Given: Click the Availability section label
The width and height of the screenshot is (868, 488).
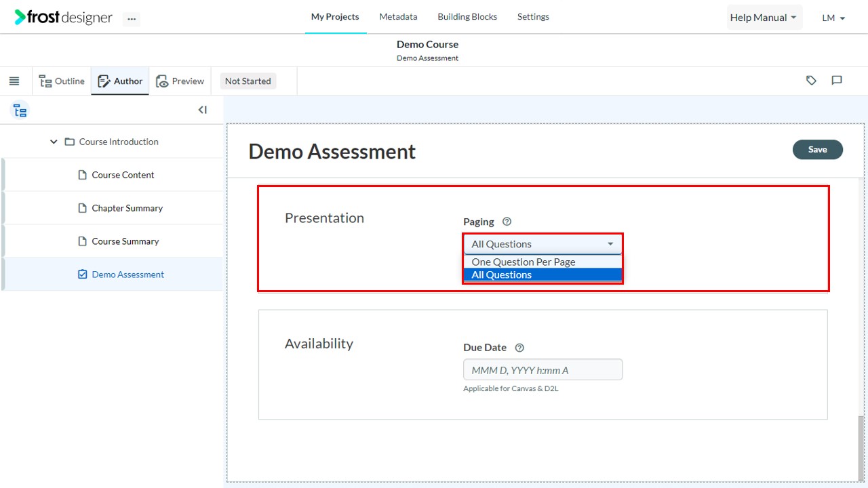Looking at the screenshot, I should [319, 344].
